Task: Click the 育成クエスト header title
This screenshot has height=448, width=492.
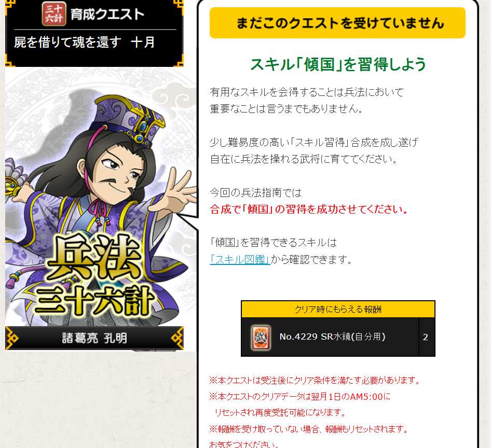Action: click(107, 15)
